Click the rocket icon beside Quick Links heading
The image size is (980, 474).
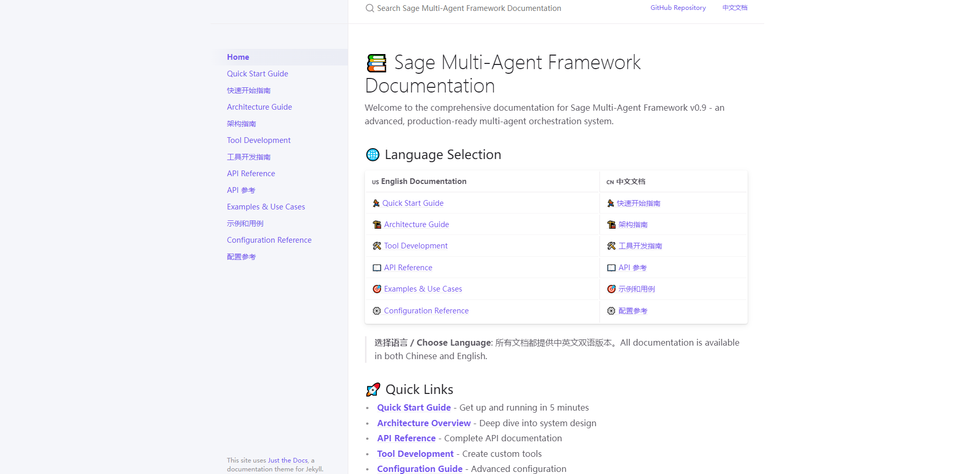click(x=372, y=389)
